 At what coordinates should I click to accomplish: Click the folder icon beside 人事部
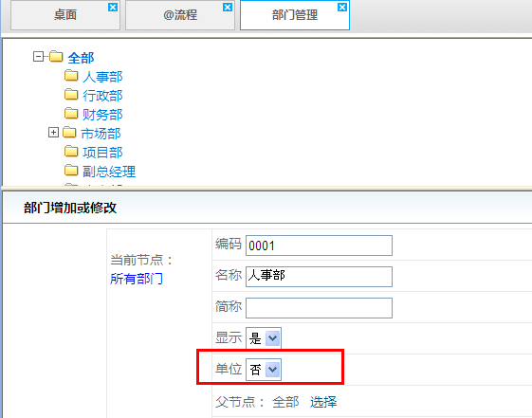pos(71,76)
